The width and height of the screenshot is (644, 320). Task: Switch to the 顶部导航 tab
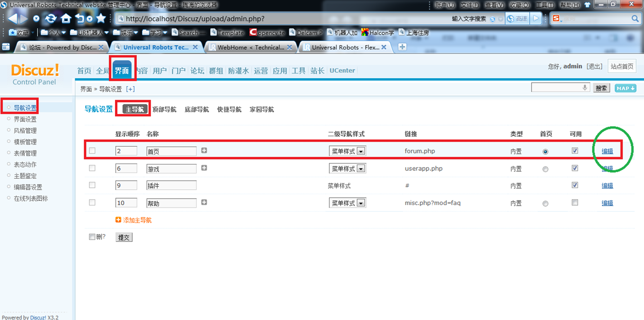164,109
